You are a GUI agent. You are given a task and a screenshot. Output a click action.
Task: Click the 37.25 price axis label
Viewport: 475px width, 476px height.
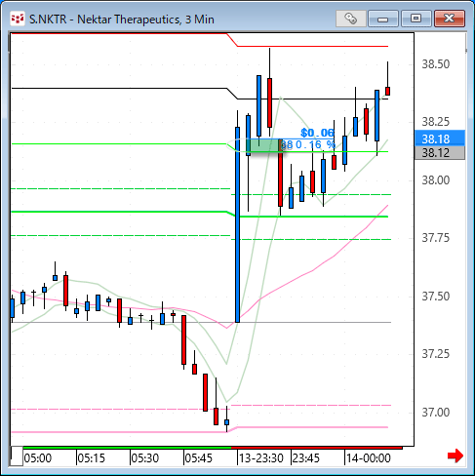pyautogui.click(x=436, y=354)
